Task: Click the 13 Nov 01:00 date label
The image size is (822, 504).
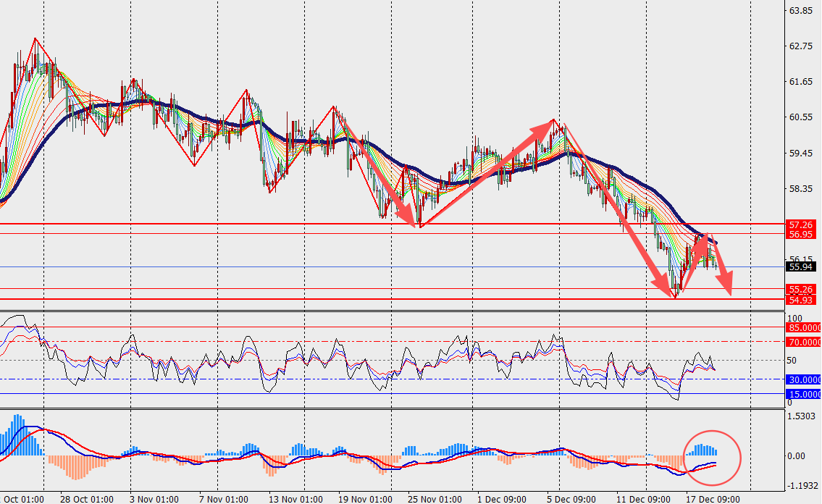Action: [x=295, y=499]
